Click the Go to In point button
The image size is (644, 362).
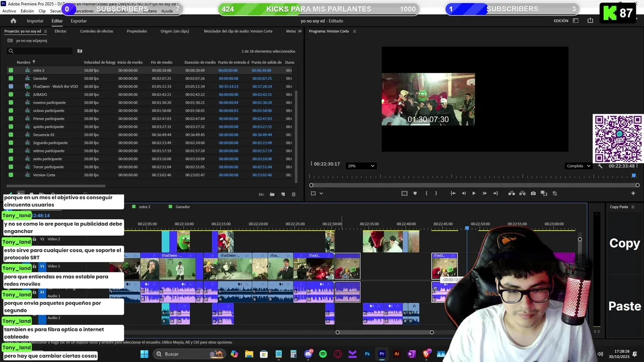click(x=453, y=194)
